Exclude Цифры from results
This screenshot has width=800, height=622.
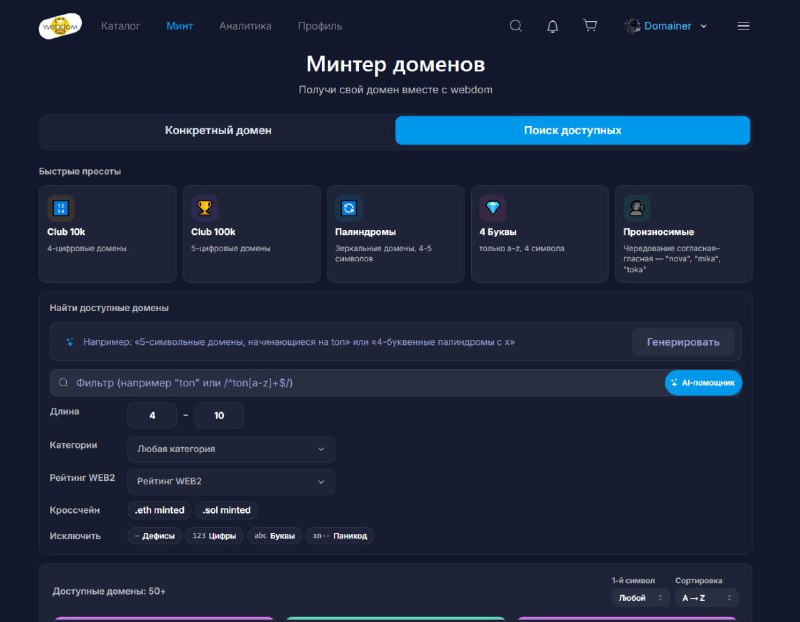tap(214, 536)
